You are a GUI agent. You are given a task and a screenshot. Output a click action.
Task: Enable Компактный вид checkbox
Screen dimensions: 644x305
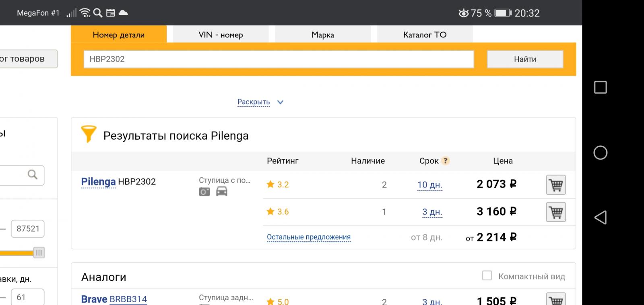[x=487, y=276]
